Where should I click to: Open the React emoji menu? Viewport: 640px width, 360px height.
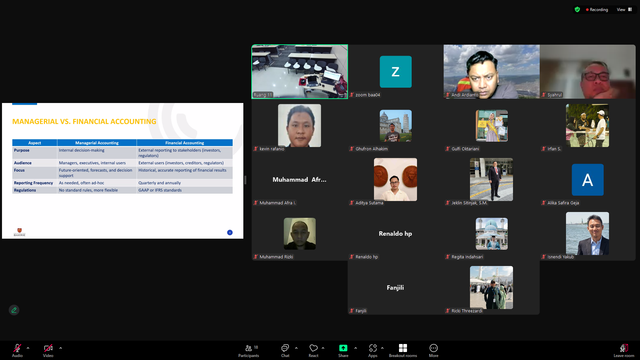pyautogui.click(x=313, y=350)
